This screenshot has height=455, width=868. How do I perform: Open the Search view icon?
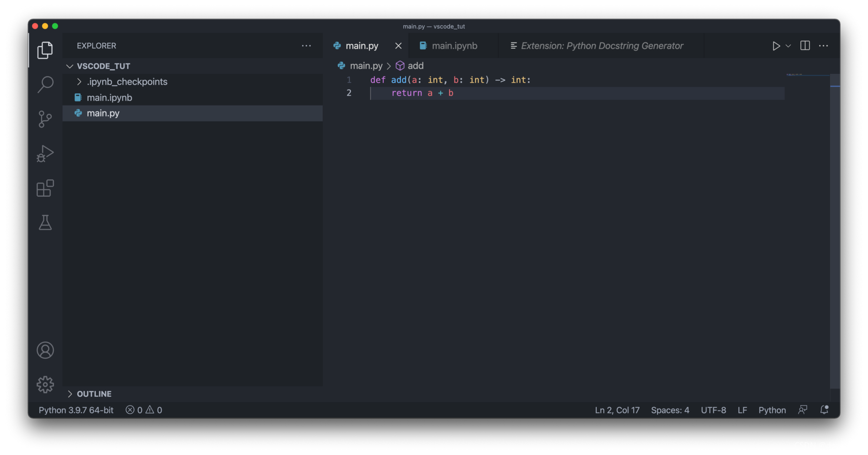(x=45, y=84)
